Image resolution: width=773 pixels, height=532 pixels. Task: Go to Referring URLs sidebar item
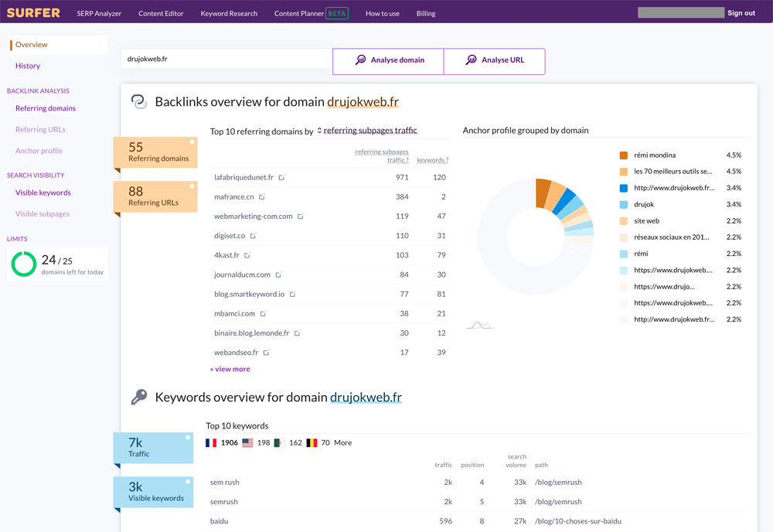click(x=40, y=130)
